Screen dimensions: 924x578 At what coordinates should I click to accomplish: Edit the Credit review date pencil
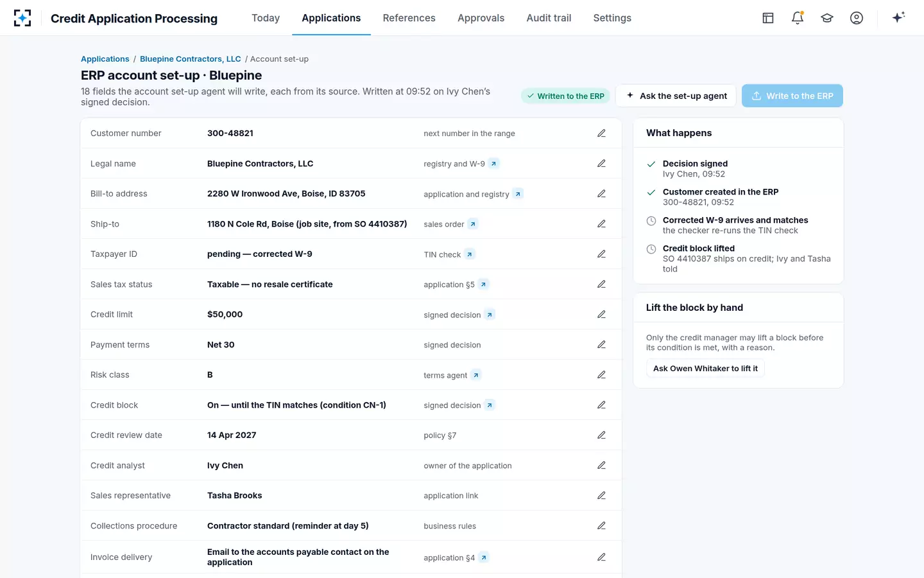coord(601,435)
